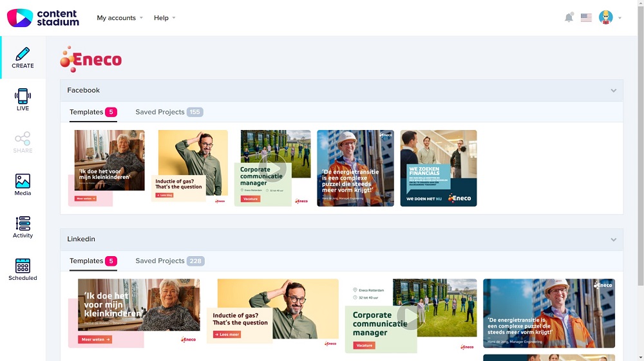Viewport: 644px width, 361px height.
Task: Open Linkedin 'Inductie of gas?' template
Action: pos(272,313)
